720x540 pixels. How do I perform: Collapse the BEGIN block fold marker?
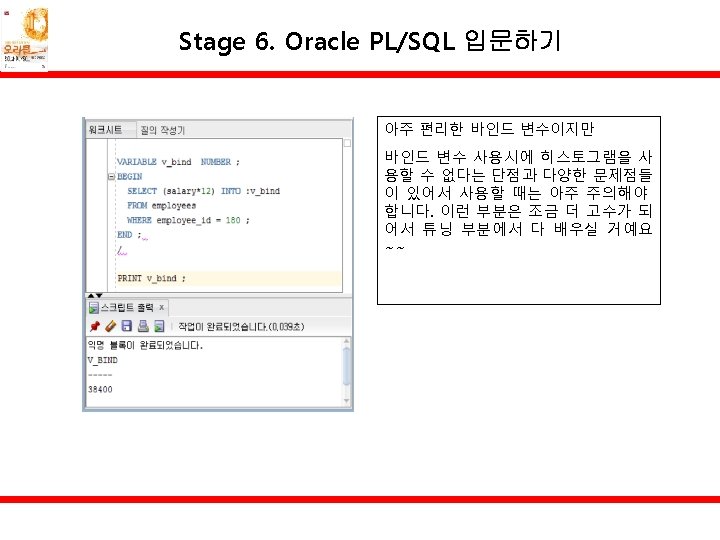(x=111, y=176)
